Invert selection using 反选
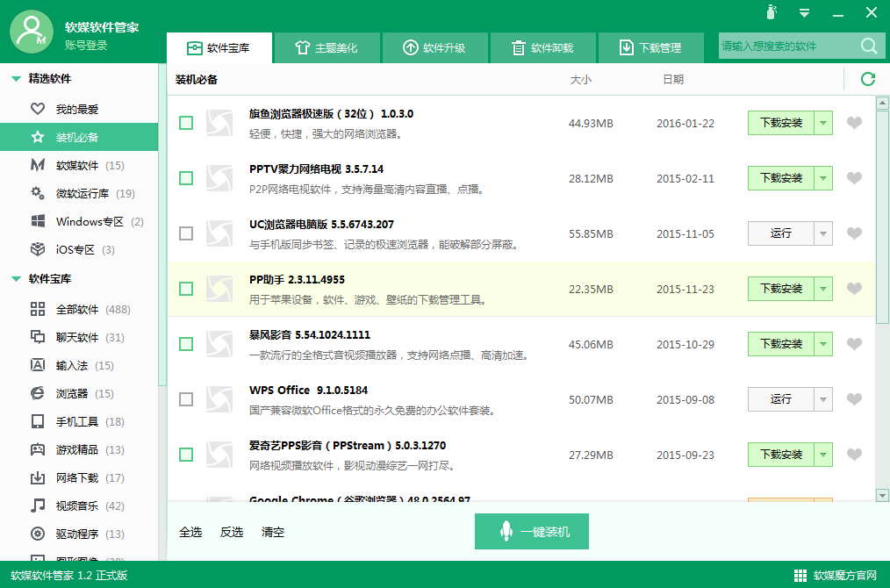 coord(230,531)
